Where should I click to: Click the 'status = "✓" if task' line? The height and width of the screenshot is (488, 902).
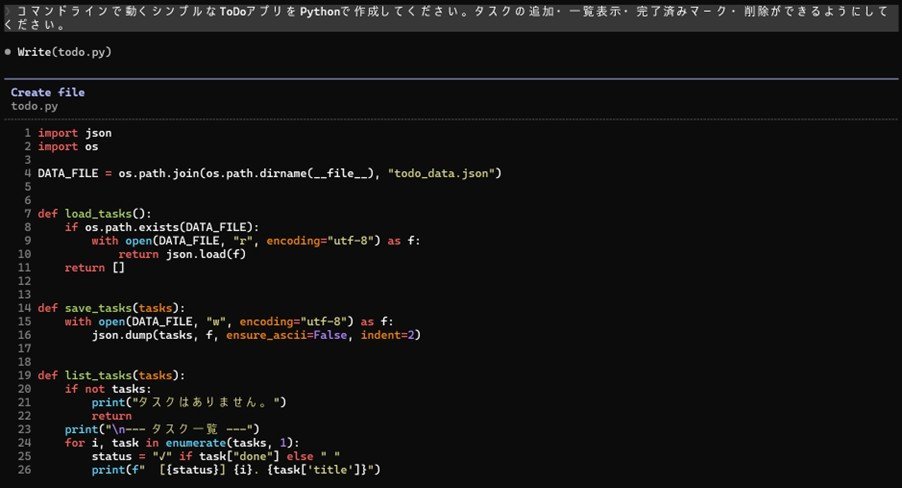[x=216, y=456]
